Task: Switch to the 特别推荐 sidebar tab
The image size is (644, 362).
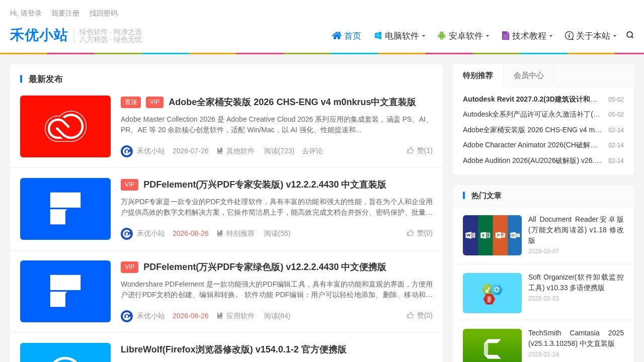Action: pos(478,75)
